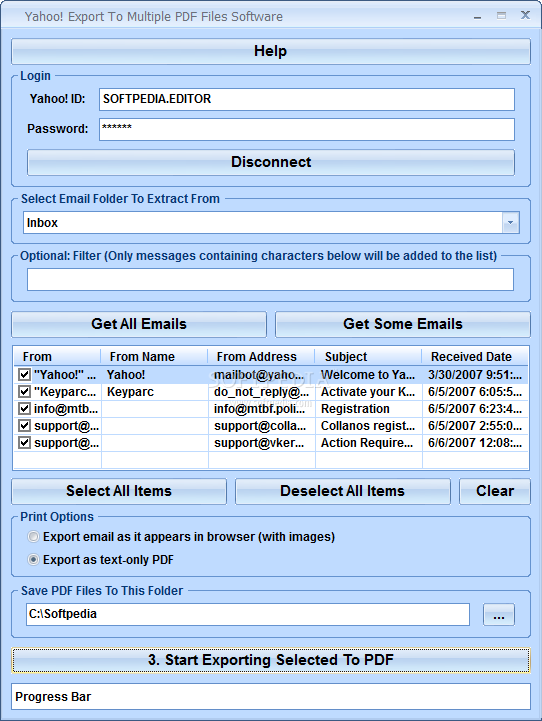542x721 pixels.
Task: Maximize the application window
Action: [501, 16]
